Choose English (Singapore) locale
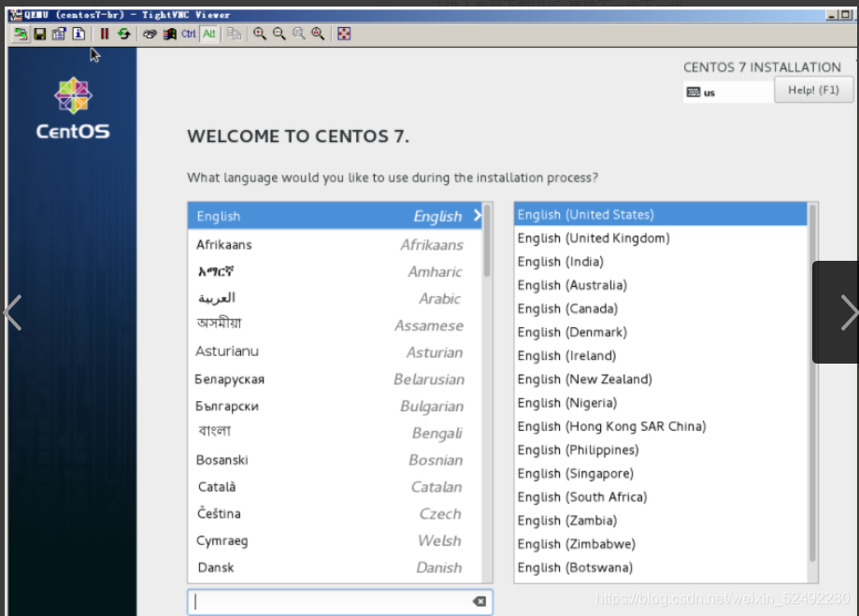Image resolution: width=859 pixels, height=616 pixels. point(660,474)
